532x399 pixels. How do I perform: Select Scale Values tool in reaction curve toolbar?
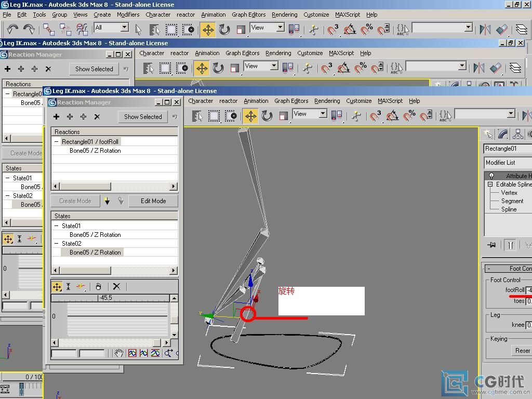68,287
